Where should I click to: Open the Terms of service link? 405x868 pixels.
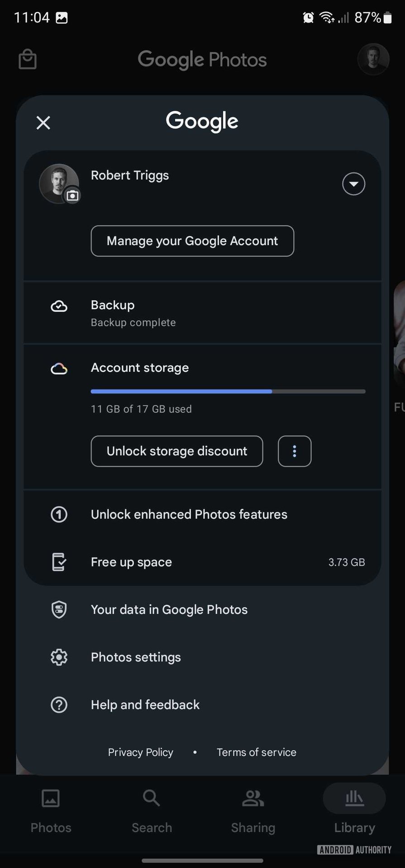tap(256, 752)
